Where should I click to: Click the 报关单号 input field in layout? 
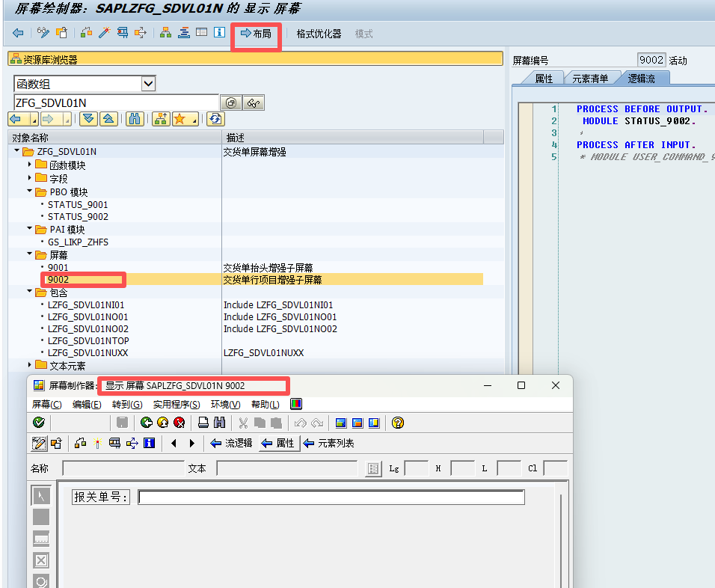coord(331,497)
